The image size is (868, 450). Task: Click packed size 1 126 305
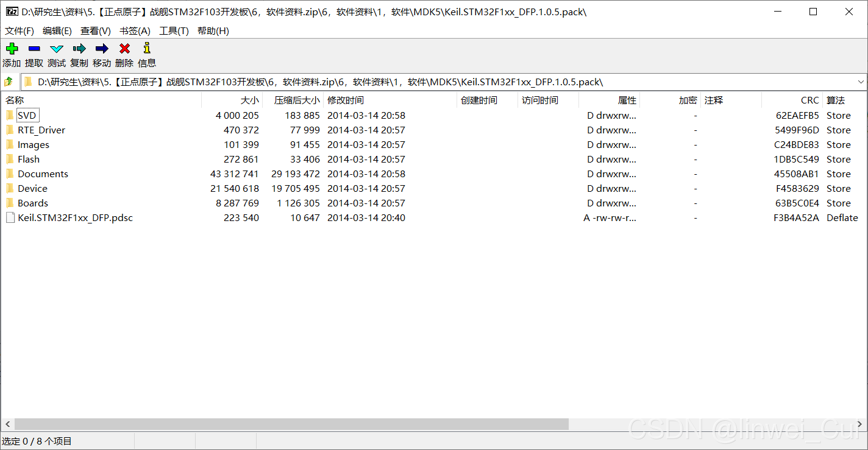[298, 203]
